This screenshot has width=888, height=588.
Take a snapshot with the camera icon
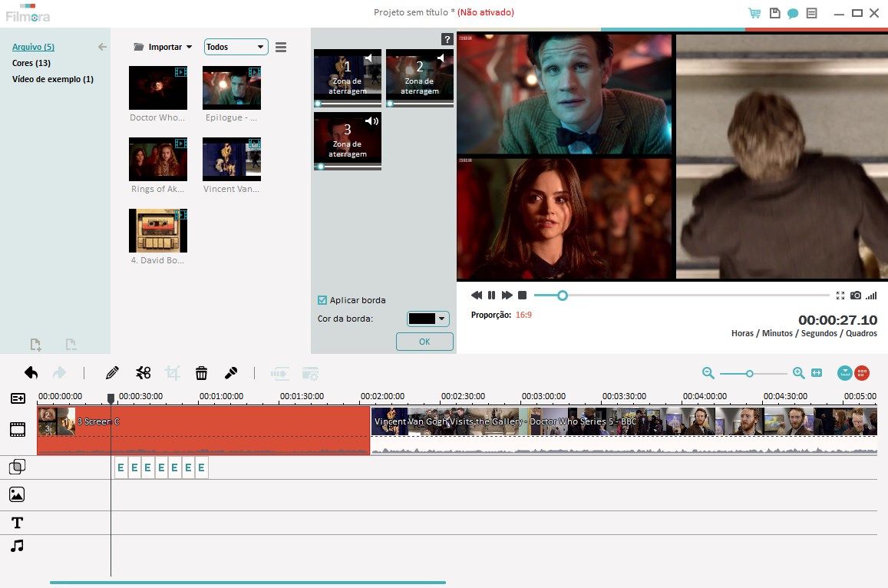(856, 295)
